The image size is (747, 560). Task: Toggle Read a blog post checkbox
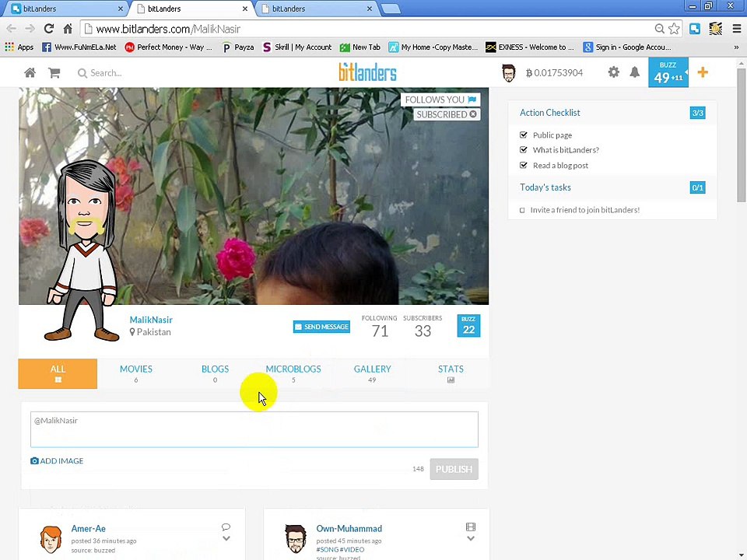[x=523, y=165]
